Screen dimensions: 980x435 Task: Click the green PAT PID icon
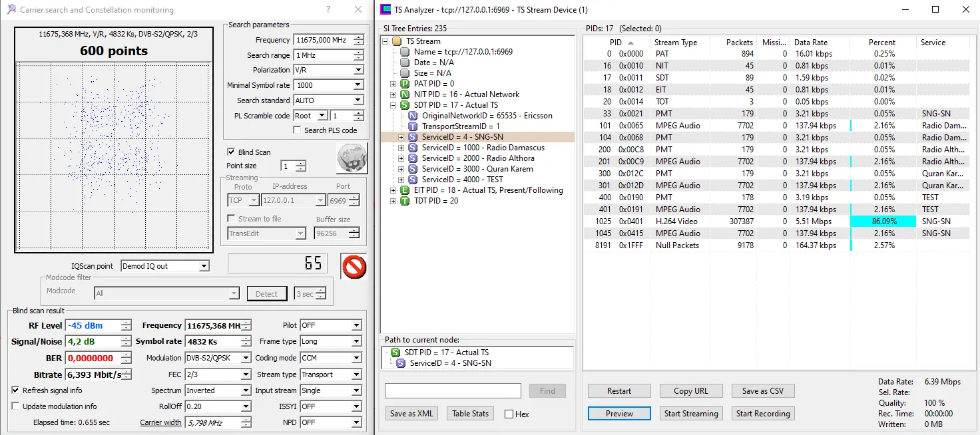(x=404, y=84)
